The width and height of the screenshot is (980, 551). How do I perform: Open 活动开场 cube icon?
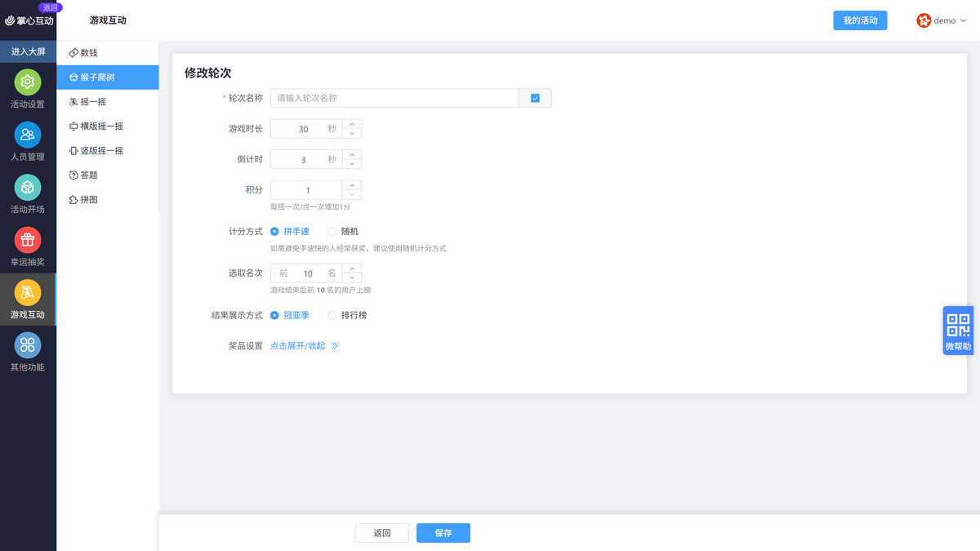tap(28, 188)
